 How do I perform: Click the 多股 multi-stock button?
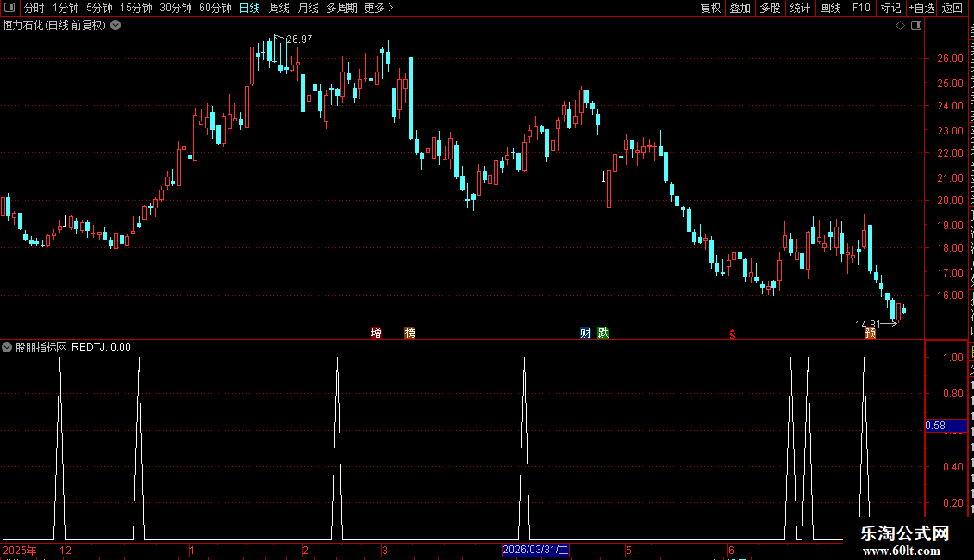(x=771, y=8)
